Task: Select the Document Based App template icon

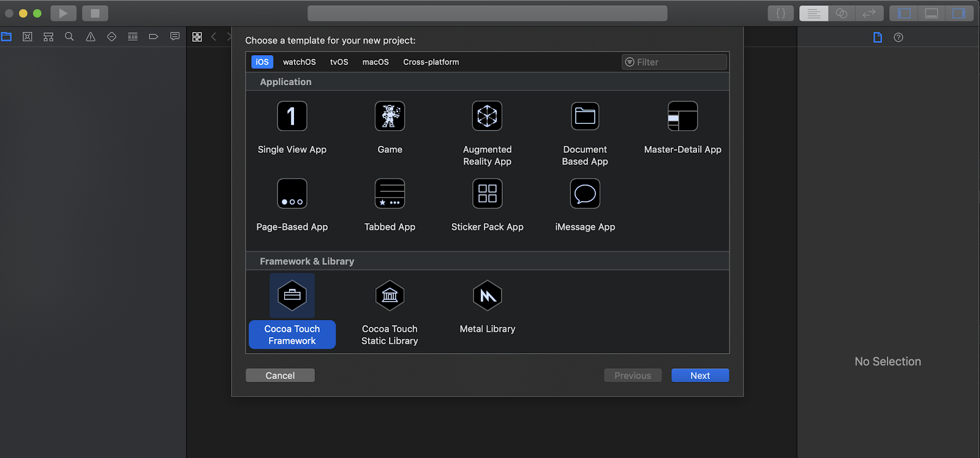Action: tap(585, 116)
